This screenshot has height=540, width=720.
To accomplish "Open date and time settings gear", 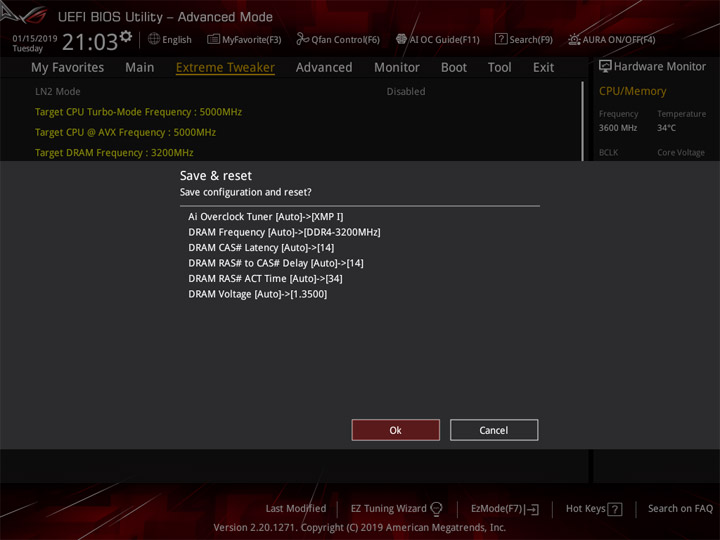I will (126, 36).
